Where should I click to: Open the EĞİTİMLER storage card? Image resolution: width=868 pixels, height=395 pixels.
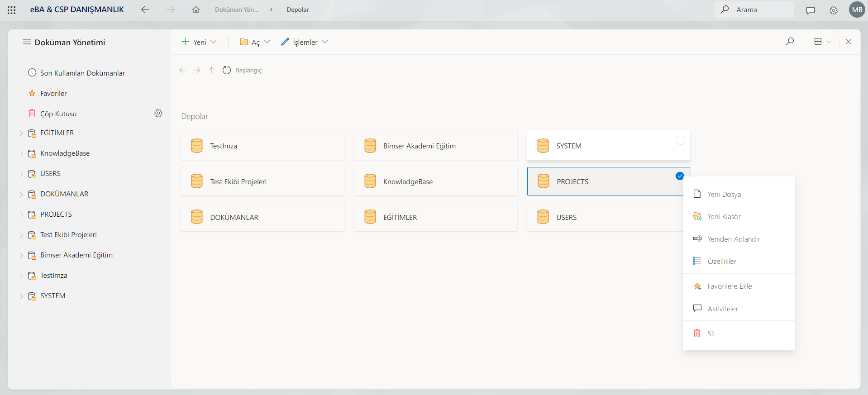436,217
